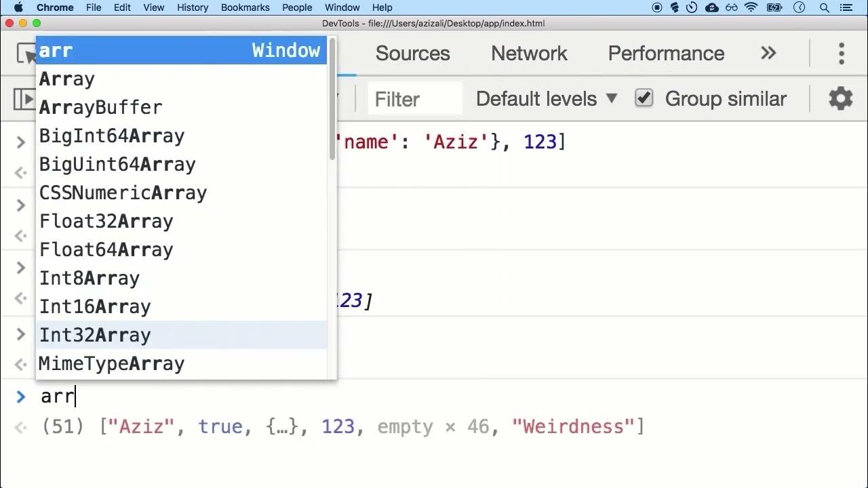Screen dimensions: 868x488
Task: Click the console Filter input field
Action: [x=415, y=99]
